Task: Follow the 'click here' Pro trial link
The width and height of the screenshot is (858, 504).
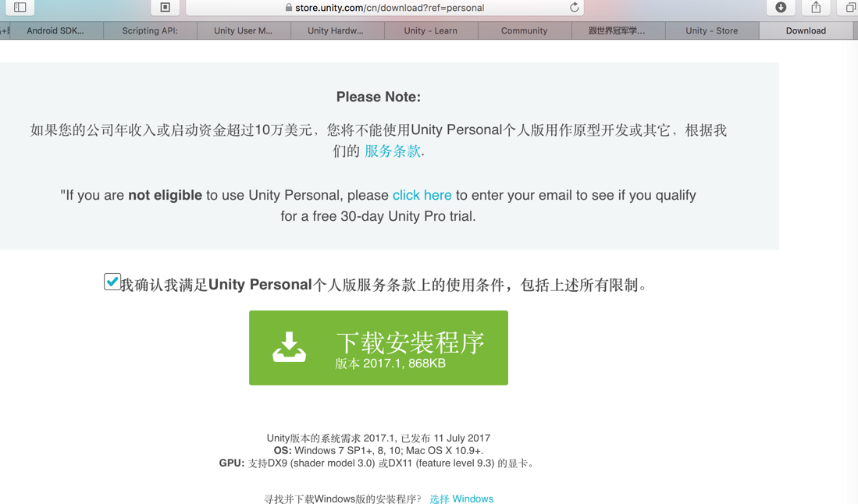Action: tap(422, 195)
